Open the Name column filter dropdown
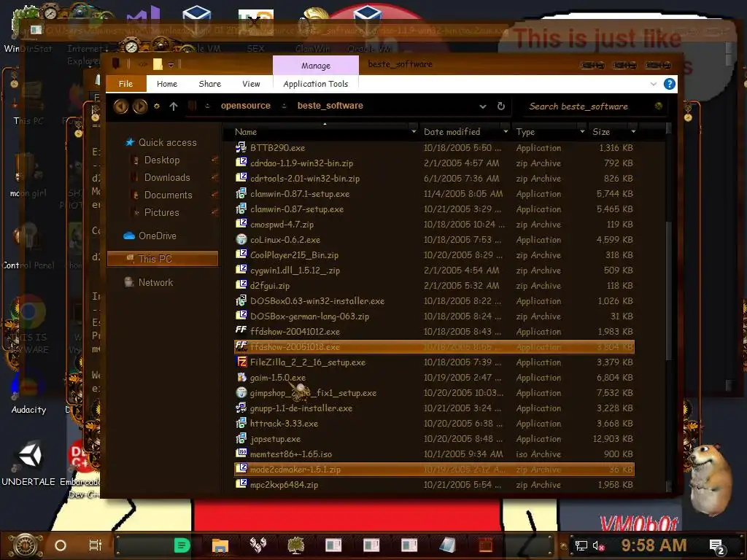The image size is (747, 560). pyautogui.click(x=413, y=131)
